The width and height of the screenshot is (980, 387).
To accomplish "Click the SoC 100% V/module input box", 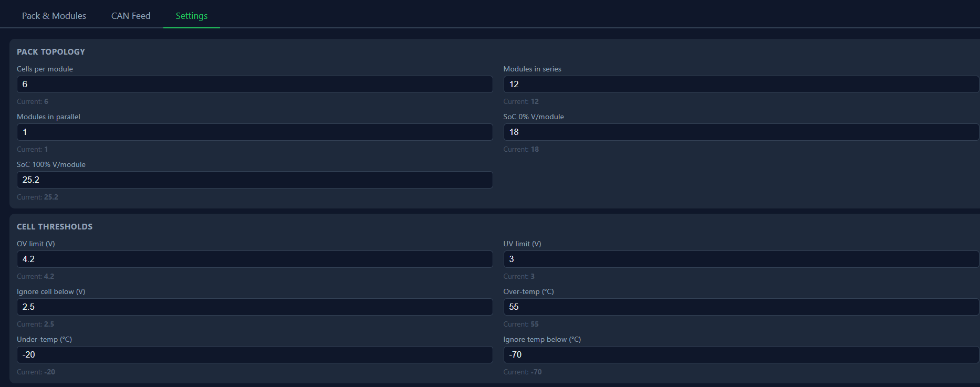I will click(x=255, y=180).
